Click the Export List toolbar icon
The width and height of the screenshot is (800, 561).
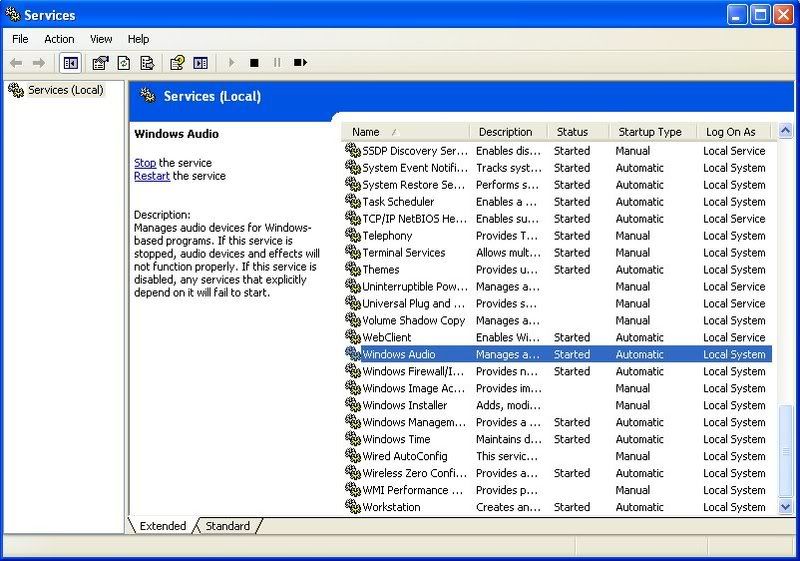tap(147, 63)
